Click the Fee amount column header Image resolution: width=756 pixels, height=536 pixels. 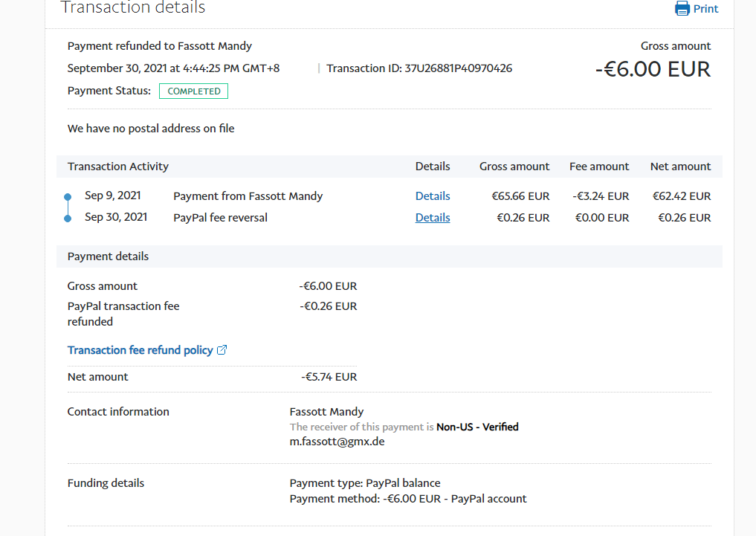point(599,167)
